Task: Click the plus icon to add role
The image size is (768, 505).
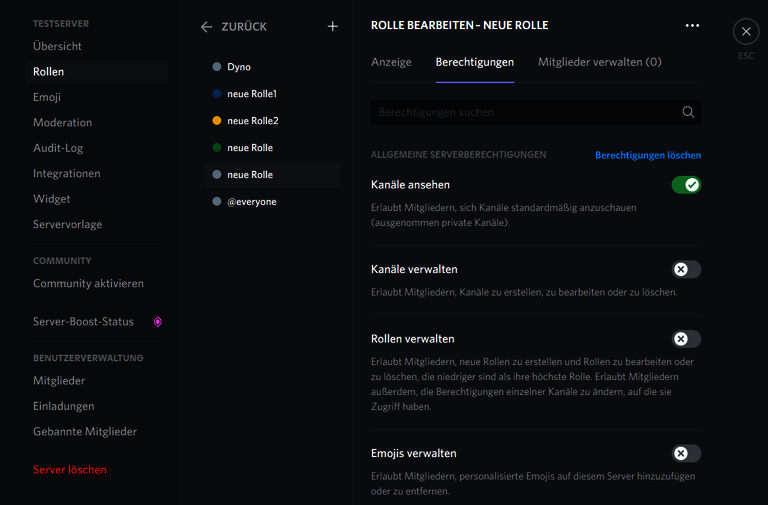Action: coord(333,27)
